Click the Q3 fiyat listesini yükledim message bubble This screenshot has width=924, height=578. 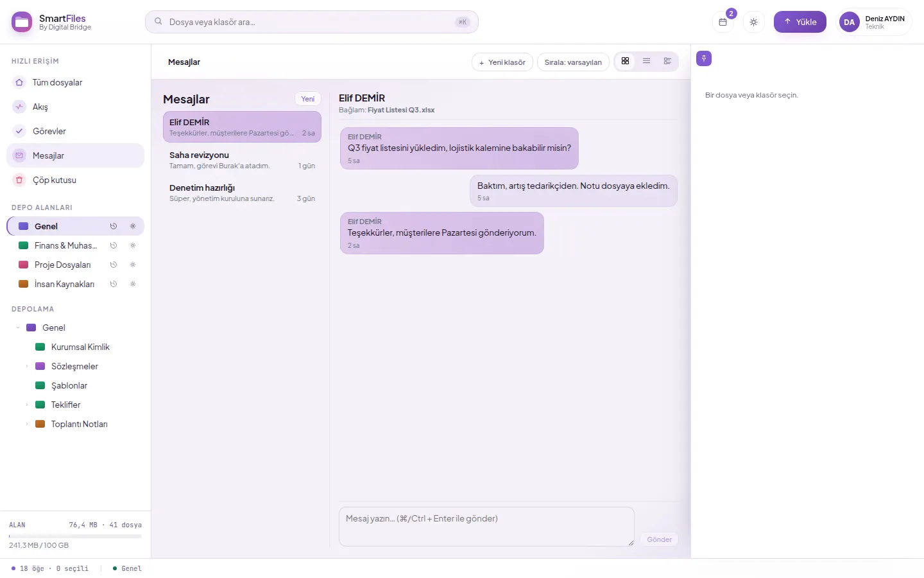pos(459,148)
